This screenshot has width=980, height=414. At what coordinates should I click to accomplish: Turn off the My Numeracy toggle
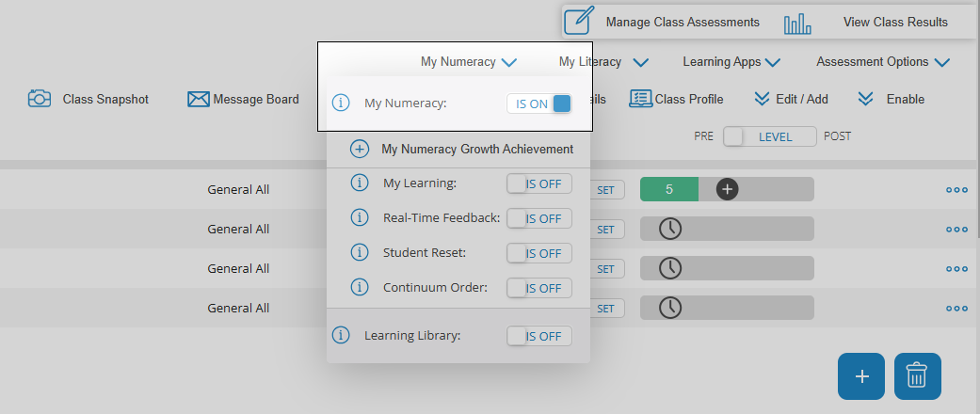[539, 103]
